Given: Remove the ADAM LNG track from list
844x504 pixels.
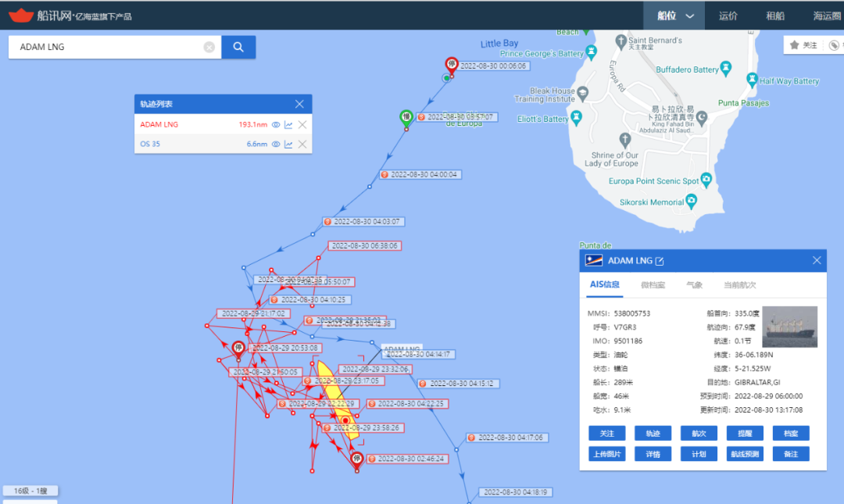Looking at the screenshot, I should tap(302, 124).
